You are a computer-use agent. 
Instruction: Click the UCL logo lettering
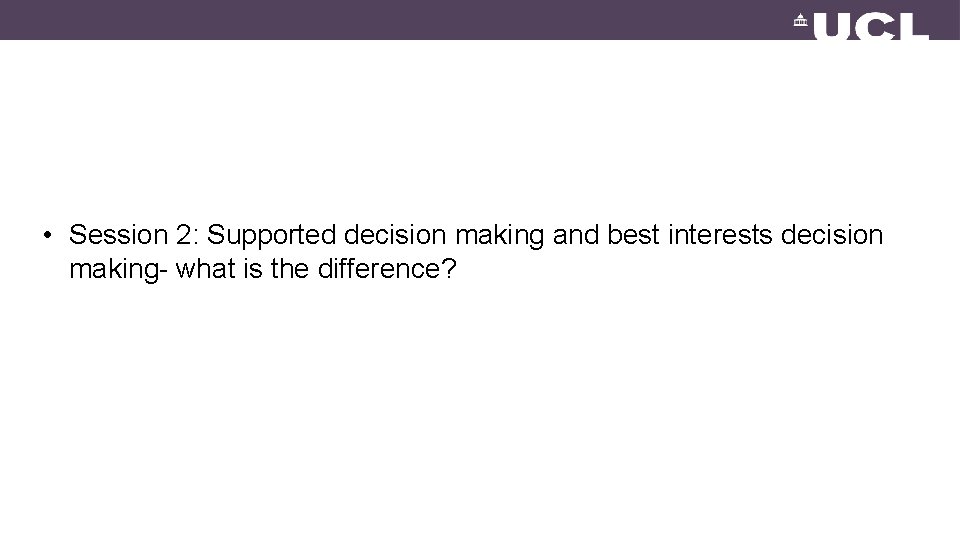(x=870, y=26)
